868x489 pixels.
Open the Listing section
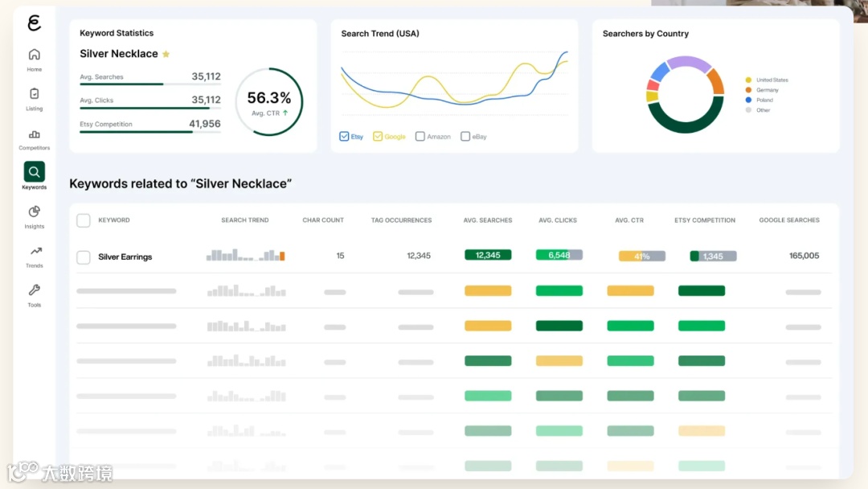click(x=35, y=99)
